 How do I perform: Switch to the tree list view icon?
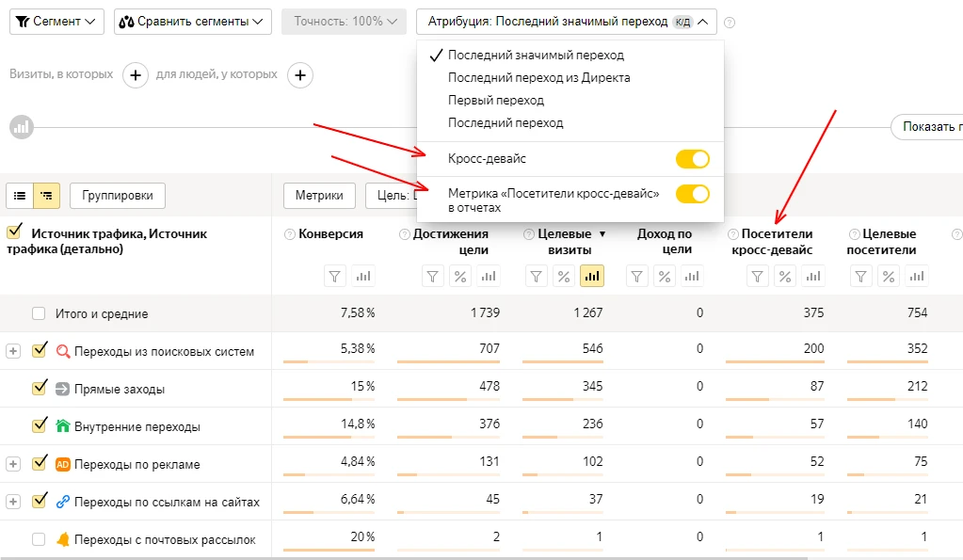pyautogui.click(x=46, y=196)
